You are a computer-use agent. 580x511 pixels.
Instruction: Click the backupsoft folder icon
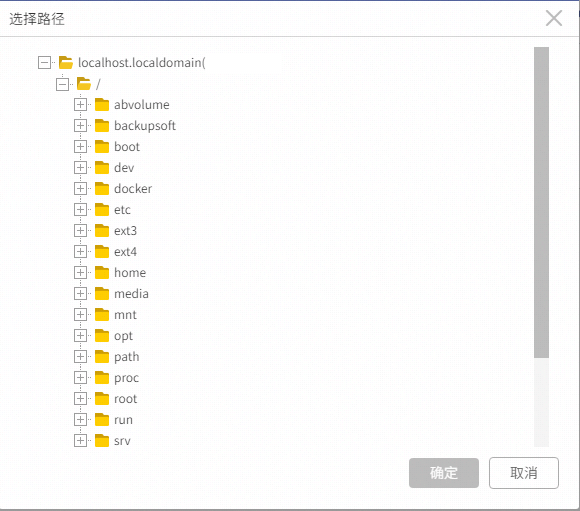(x=102, y=126)
